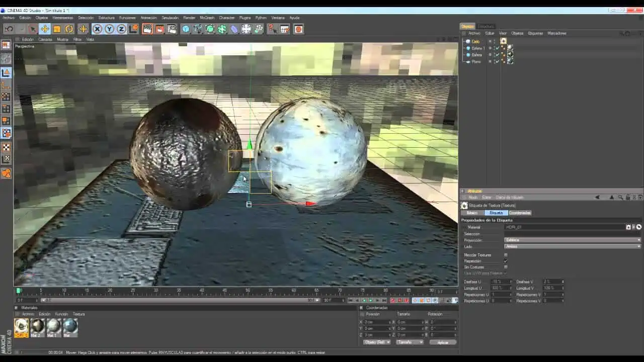Select the Esfera 1 object
The width and height of the screenshot is (644, 362).
click(x=478, y=48)
